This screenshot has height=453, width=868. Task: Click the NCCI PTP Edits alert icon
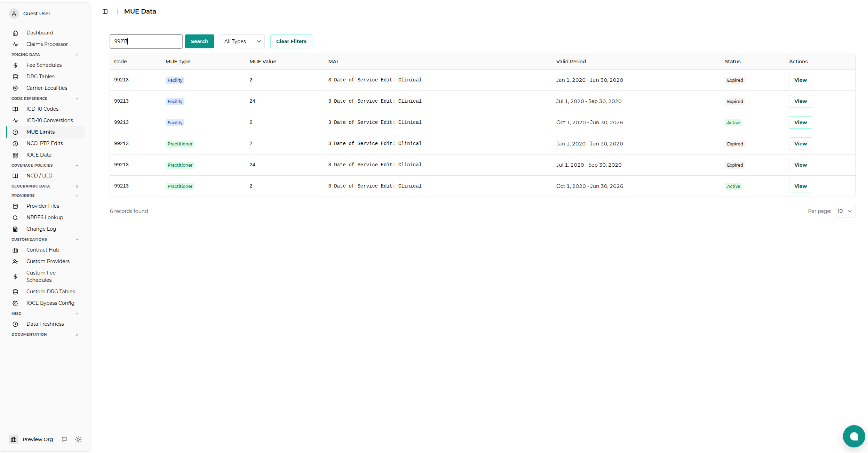coord(15,144)
